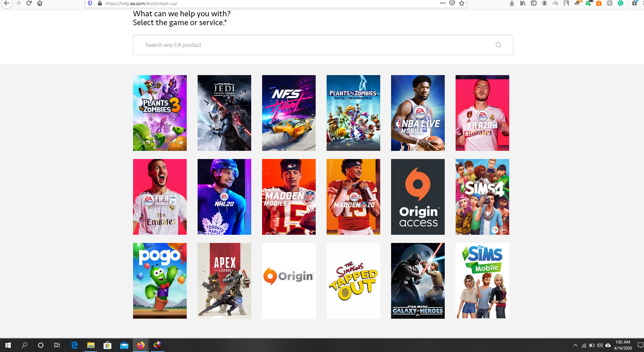Click the padlock site security icon
Screen dimensions: 644x352
tap(99, 3)
